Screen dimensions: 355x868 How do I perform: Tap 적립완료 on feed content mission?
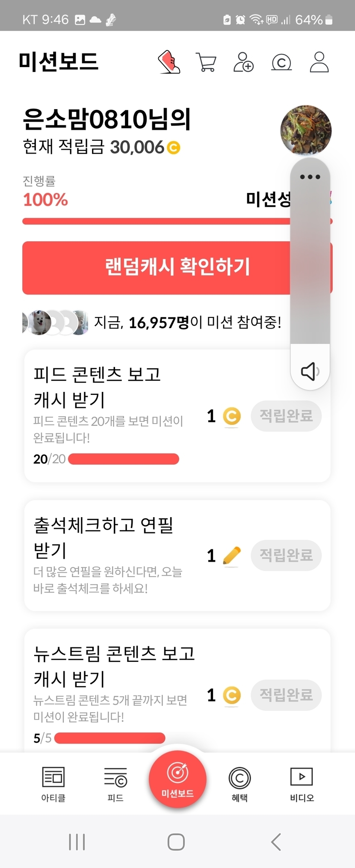pyautogui.click(x=286, y=416)
